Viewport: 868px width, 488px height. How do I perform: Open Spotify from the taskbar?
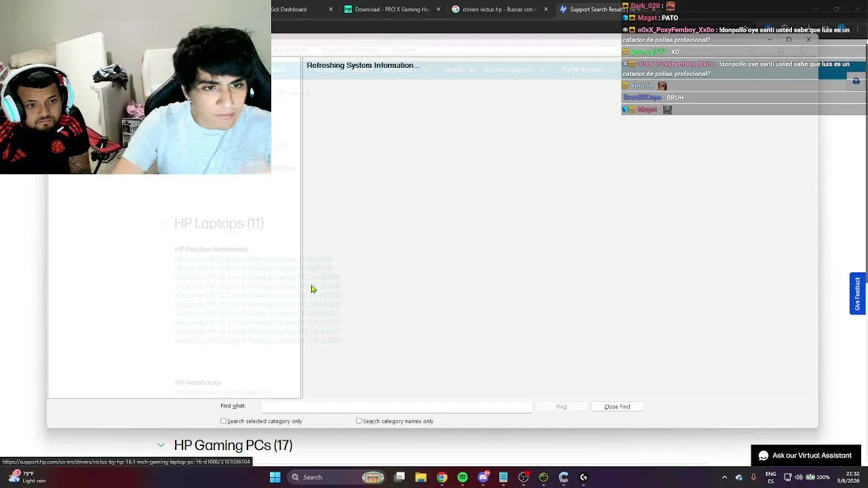click(462, 477)
